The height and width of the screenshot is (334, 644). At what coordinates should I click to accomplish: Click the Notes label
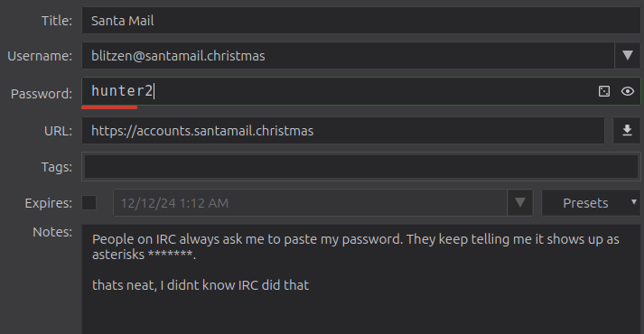[52, 232]
